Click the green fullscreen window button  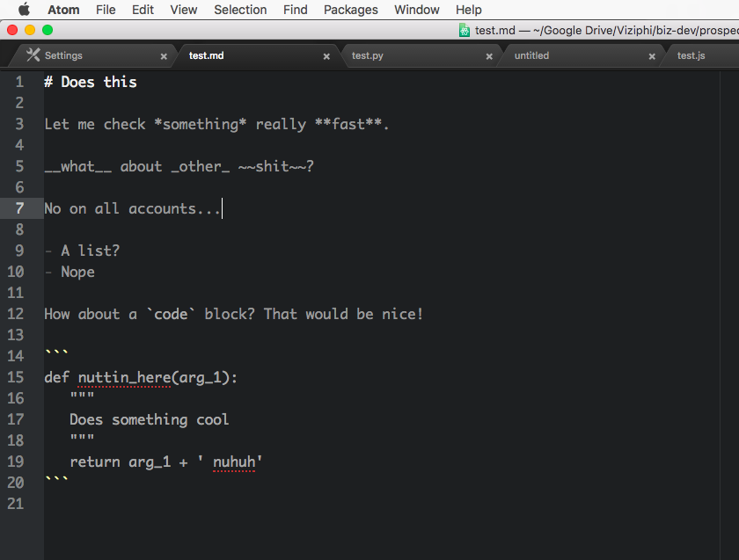pyautogui.click(x=48, y=30)
